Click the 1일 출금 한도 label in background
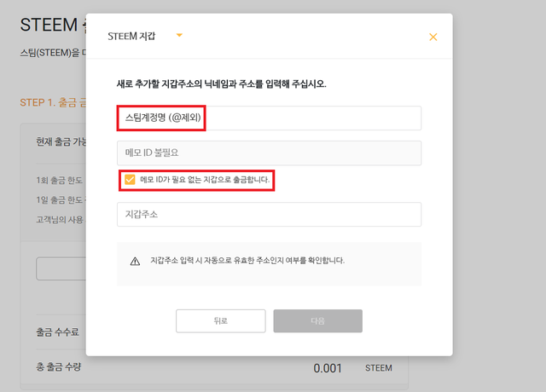This screenshot has width=546, height=392. 61,200
